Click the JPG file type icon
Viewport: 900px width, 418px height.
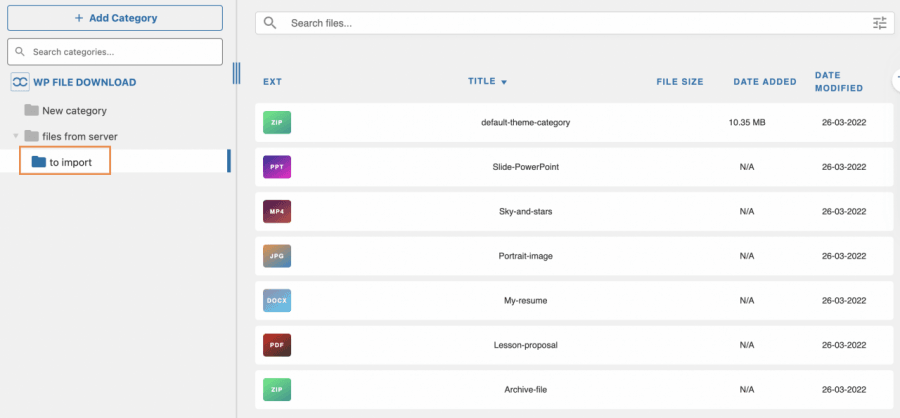pos(277,256)
